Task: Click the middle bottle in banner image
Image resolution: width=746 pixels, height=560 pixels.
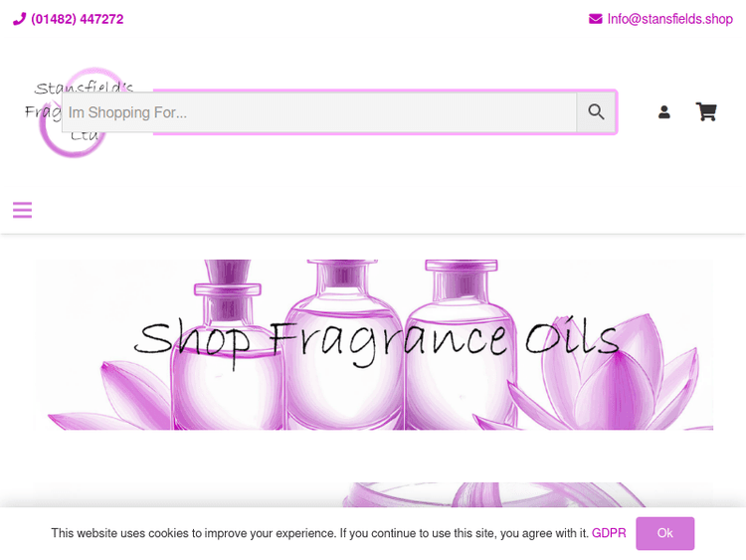Action: 343,345
